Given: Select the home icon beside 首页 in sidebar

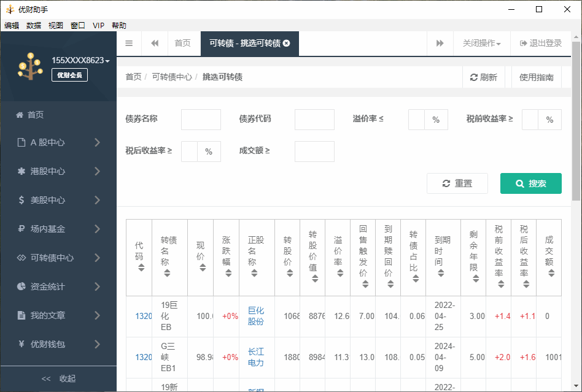Looking at the screenshot, I should click(21, 114).
